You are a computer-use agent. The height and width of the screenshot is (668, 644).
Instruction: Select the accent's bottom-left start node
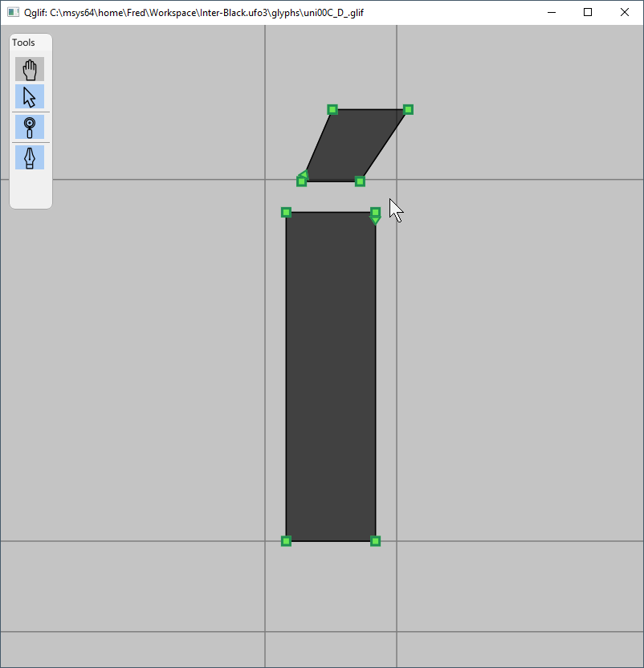301,181
